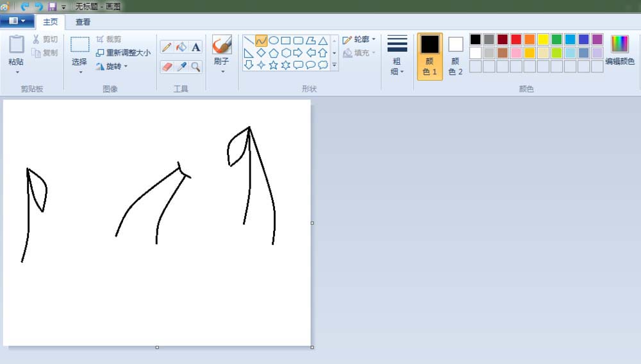This screenshot has height=364, width=641.
Task: Click the rectangular Select tool icon
Action: pos(79,44)
